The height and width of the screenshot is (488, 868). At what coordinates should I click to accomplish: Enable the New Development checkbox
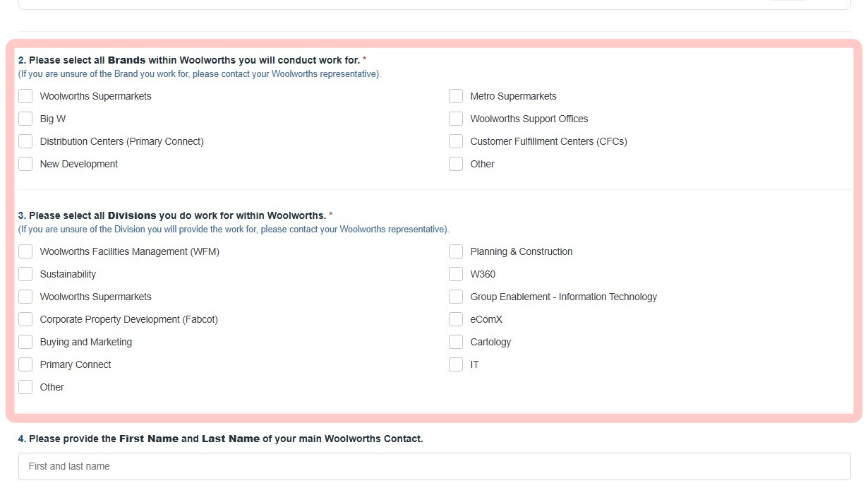[x=25, y=164]
